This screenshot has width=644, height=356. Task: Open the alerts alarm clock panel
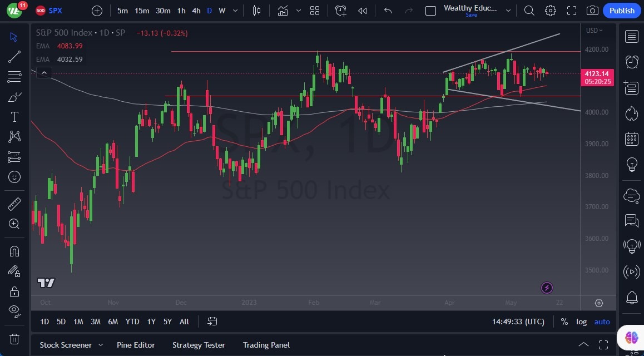click(632, 62)
